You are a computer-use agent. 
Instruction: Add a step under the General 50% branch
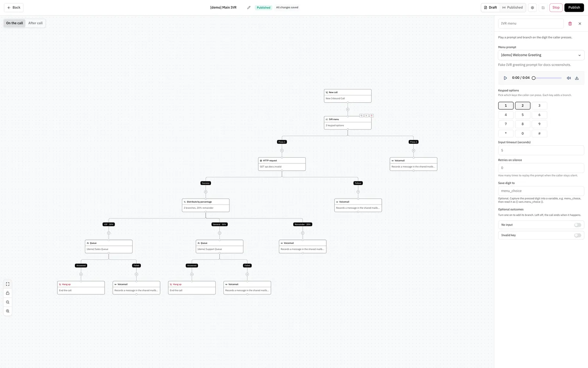coord(219,233)
